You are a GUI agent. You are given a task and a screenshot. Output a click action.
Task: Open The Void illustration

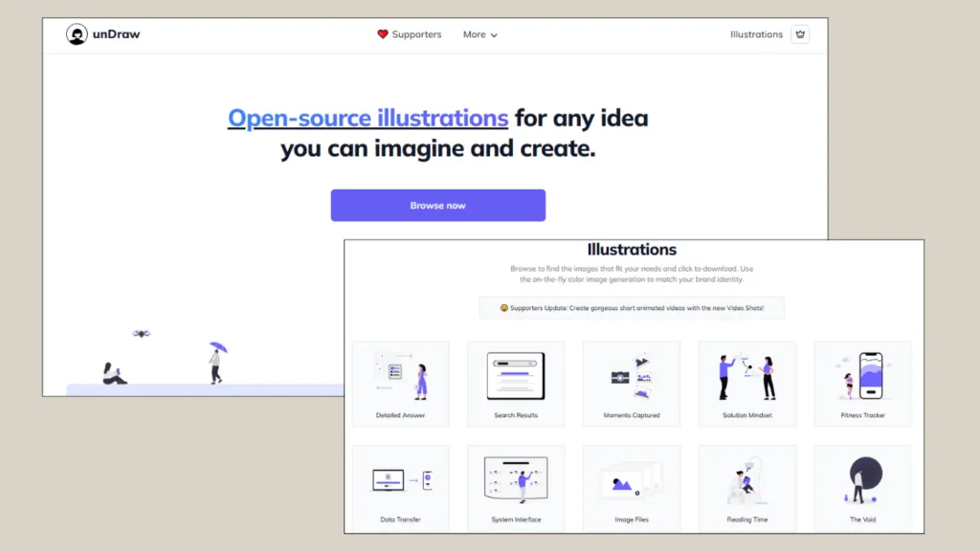pyautogui.click(x=863, y=488)
